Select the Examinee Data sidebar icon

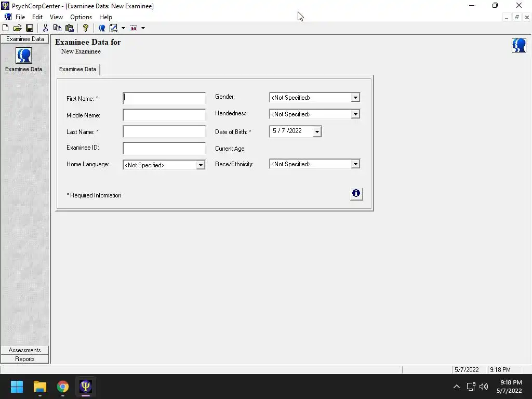coord(24,56)
